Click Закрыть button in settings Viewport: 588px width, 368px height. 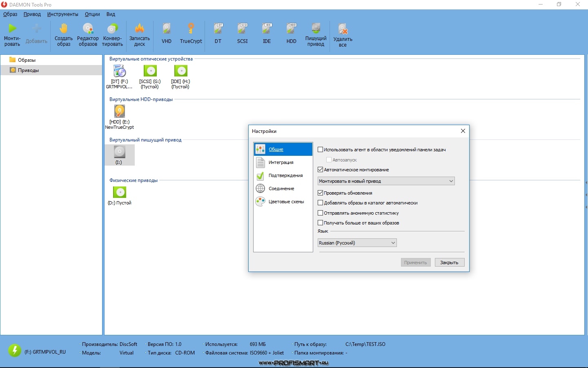[450, 263]
